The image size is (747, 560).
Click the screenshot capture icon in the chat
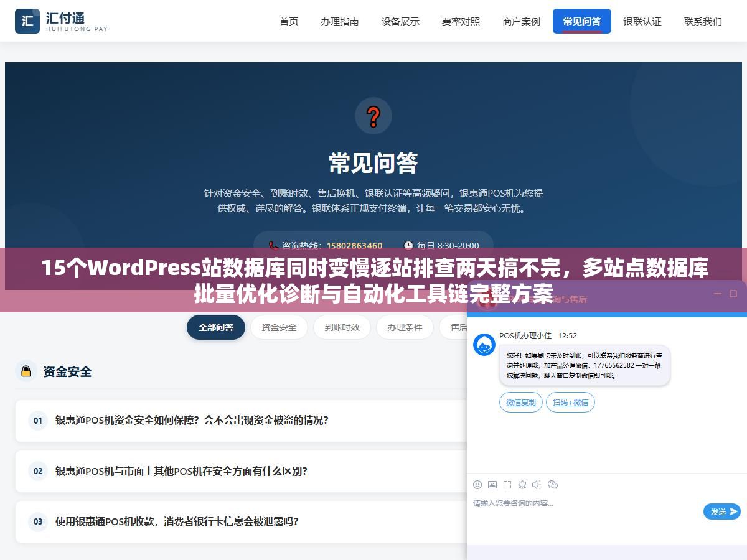tap(507, 485)
